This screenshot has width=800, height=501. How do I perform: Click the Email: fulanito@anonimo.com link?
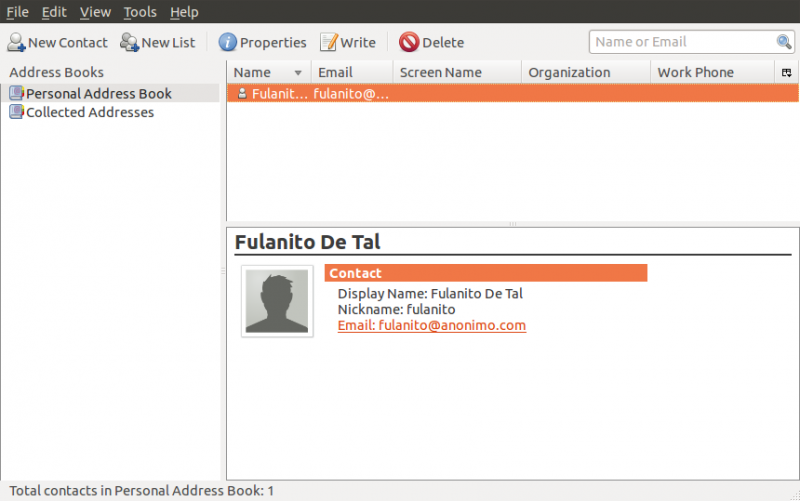coord(432,325)
